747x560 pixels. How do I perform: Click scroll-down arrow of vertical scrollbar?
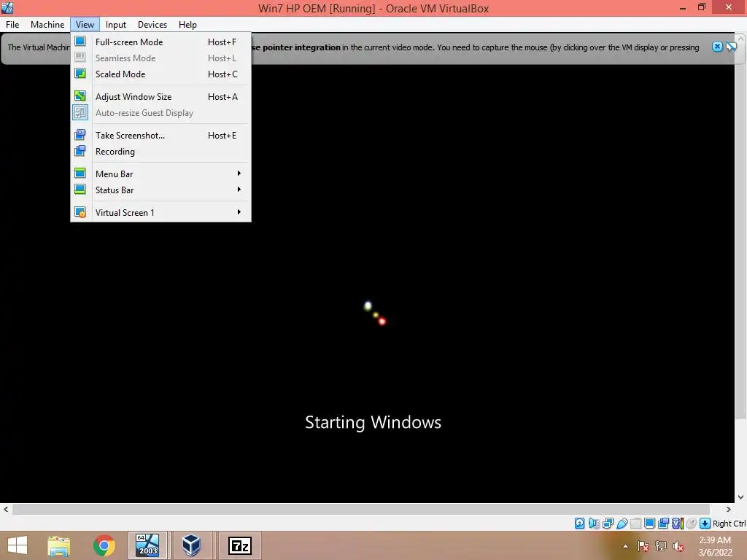click(741, 497)
